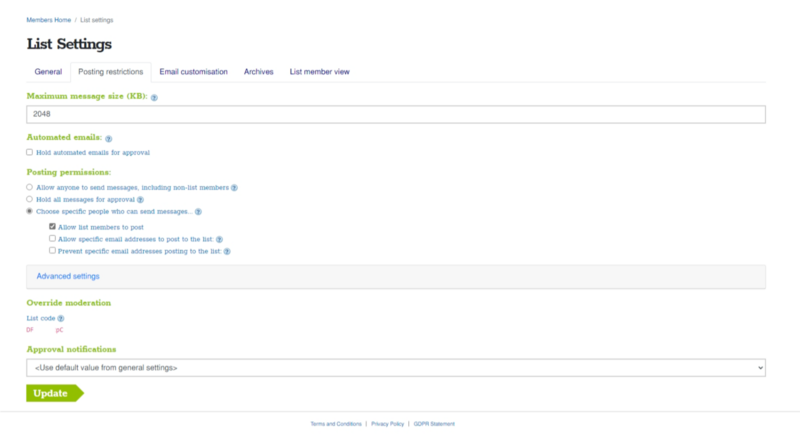Enable 'Hold automated emails for approval' checkbox

click(x=29, y=152)
